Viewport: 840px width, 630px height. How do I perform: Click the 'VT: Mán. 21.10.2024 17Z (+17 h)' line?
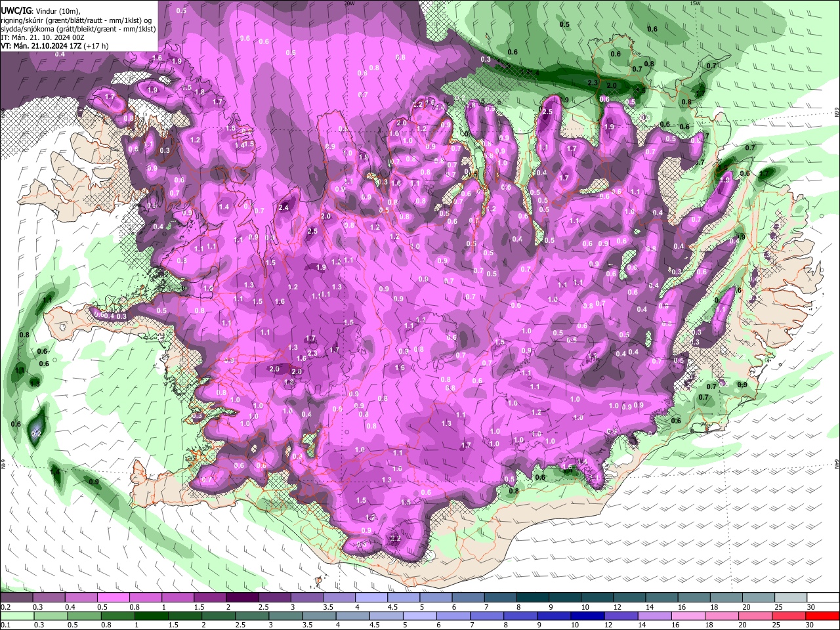tap(54, 47)
